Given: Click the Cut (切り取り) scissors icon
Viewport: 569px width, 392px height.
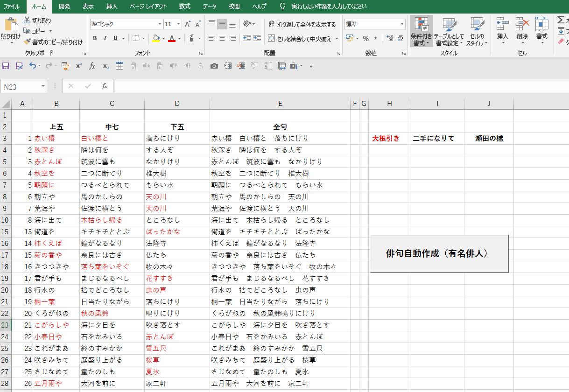Looking at the screenshot, I should 27,21.
